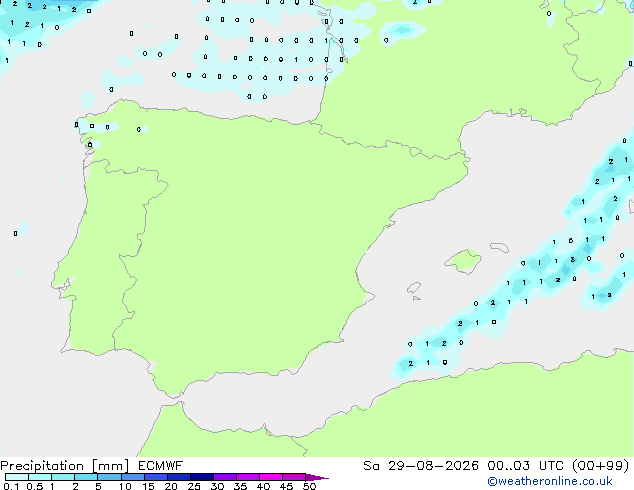The height and width of the screenshot is (490, 634).
Task: Click the 30–35 mm purple swatch
Action: coord(224,477)
